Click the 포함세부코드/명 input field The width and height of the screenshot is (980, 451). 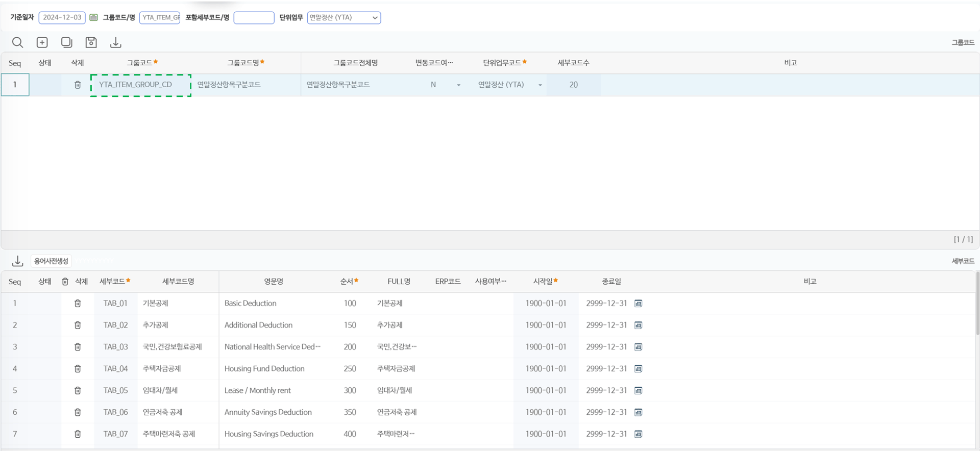[254, 17]
